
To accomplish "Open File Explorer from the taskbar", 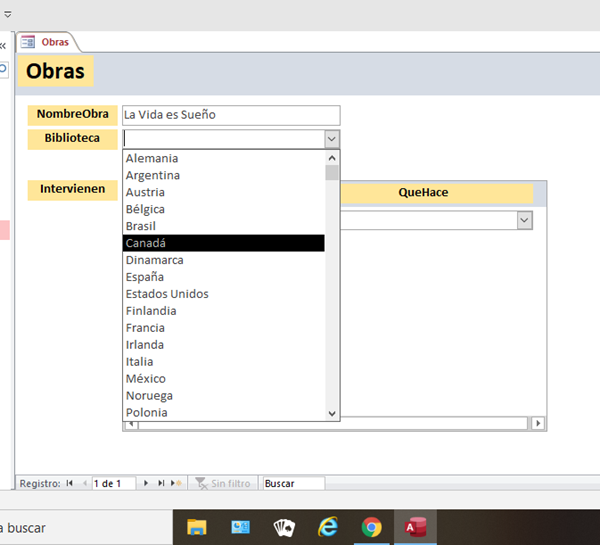I will point(197,527).
